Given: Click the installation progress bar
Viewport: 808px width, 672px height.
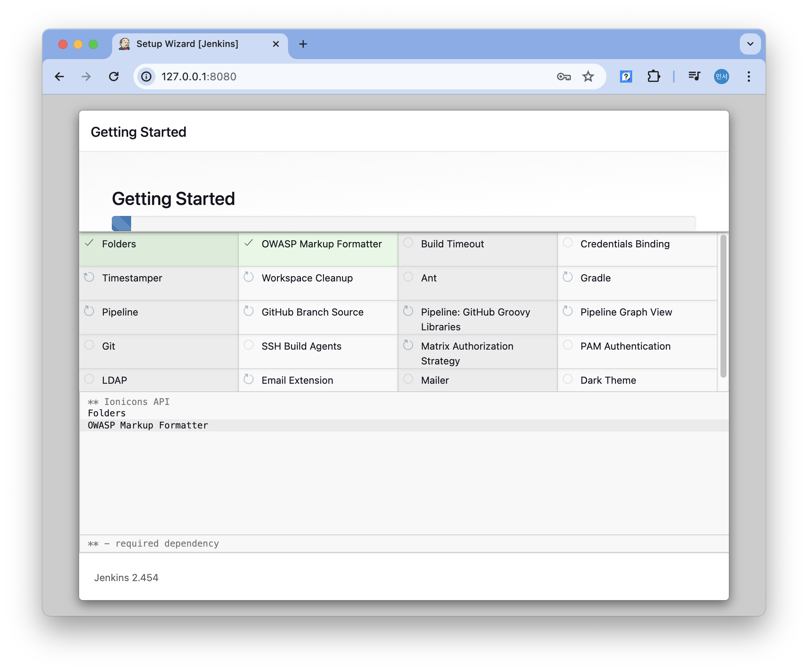Looking at the screenshot, I should (403, 223).
